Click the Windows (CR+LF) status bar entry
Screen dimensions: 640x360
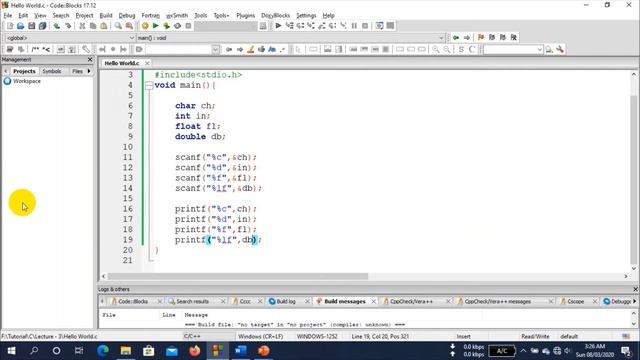click(260, 336)
